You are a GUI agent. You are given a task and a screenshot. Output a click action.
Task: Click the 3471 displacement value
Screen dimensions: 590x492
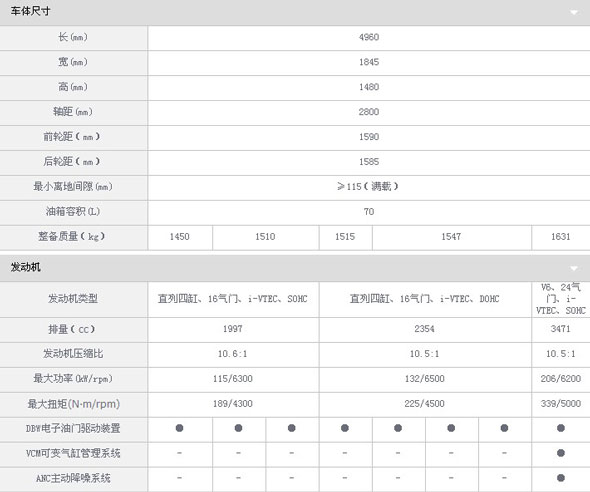561,329
